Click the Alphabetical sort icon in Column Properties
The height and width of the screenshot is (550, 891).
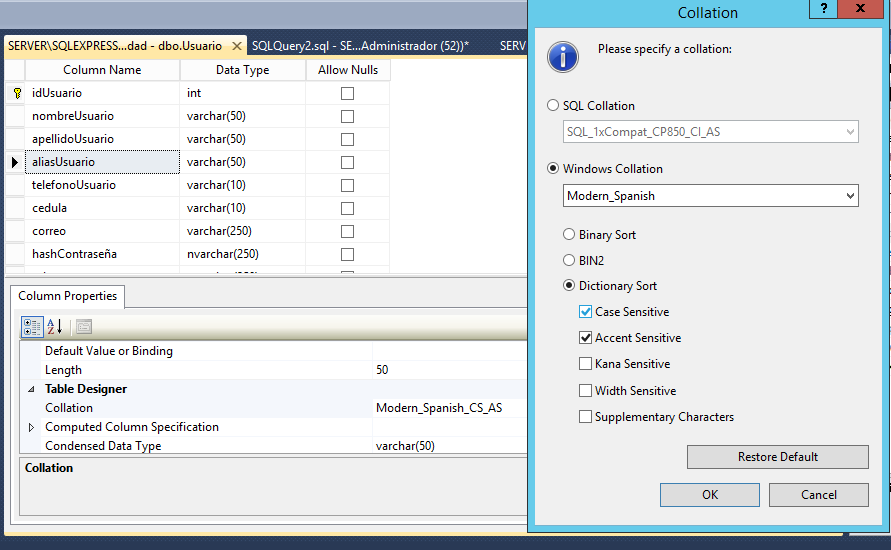tap(55, 326)
